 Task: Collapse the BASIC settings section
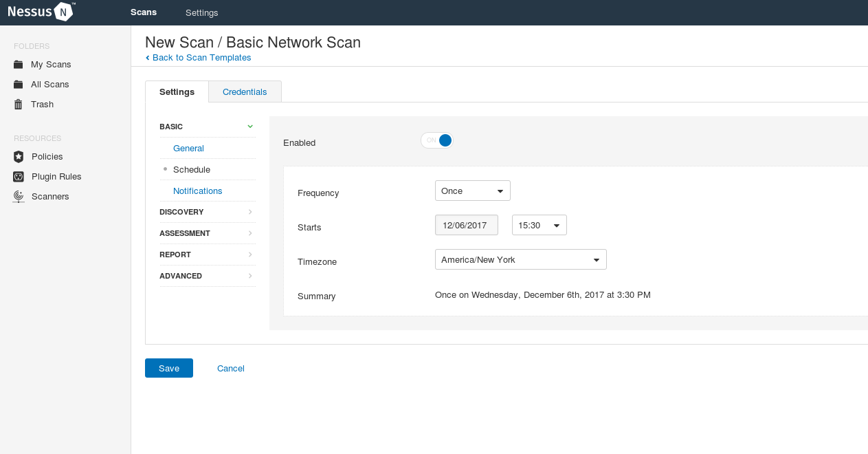click(207, 127)
